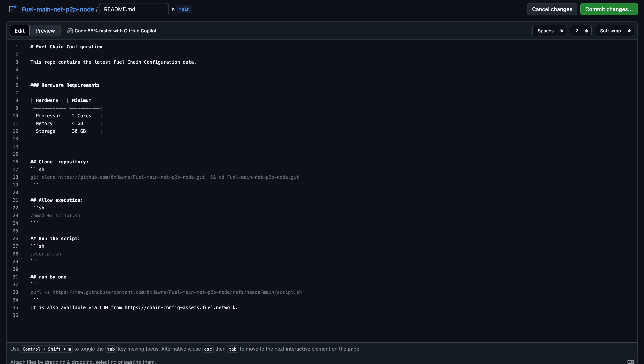
Task: Click the '| Memory | 4 GB |' row
Action: pos(66,123)
